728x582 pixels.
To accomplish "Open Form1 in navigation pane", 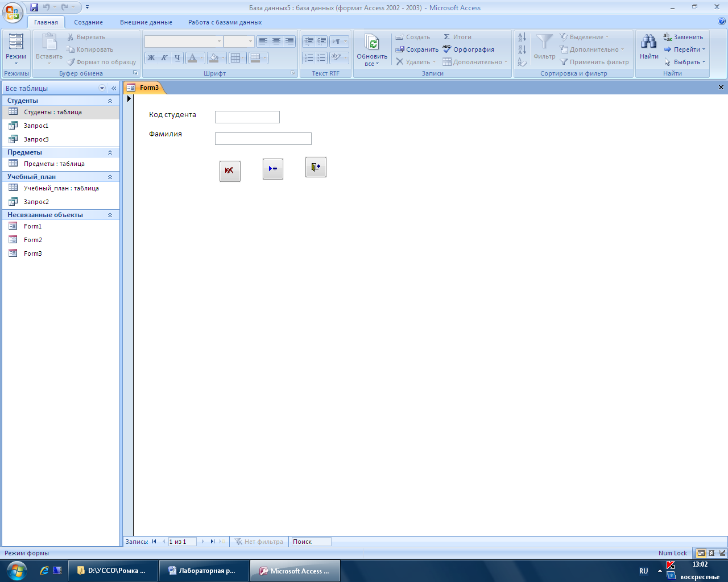I will (60, 226).
